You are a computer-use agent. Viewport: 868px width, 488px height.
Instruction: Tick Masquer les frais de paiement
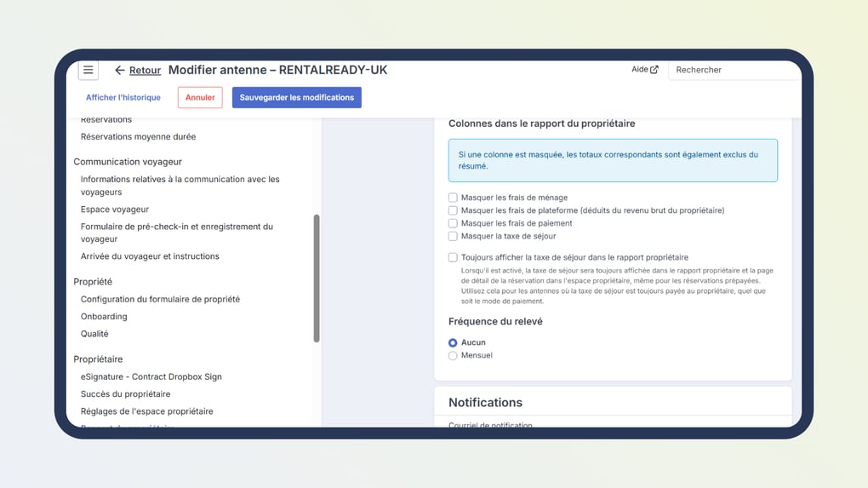click(x=453, y=223)
